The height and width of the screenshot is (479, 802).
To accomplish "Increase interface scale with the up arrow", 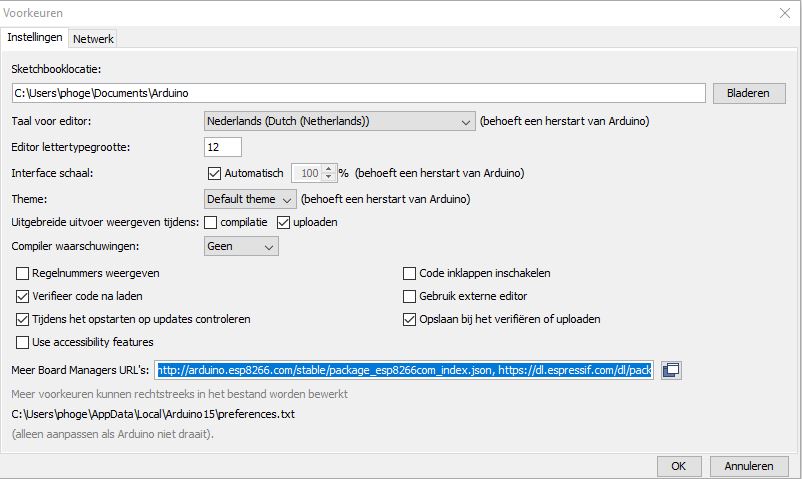I will click(328, 168).
